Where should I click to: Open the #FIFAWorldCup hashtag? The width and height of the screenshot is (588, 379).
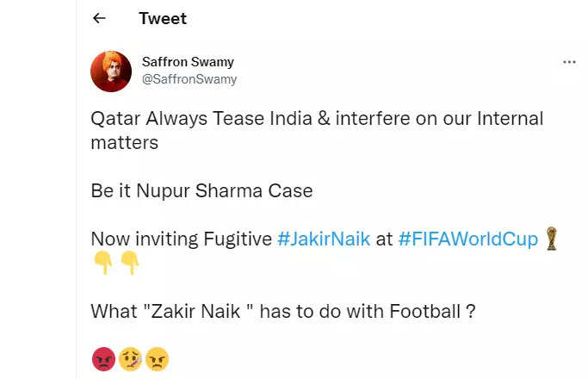(467, 239)
